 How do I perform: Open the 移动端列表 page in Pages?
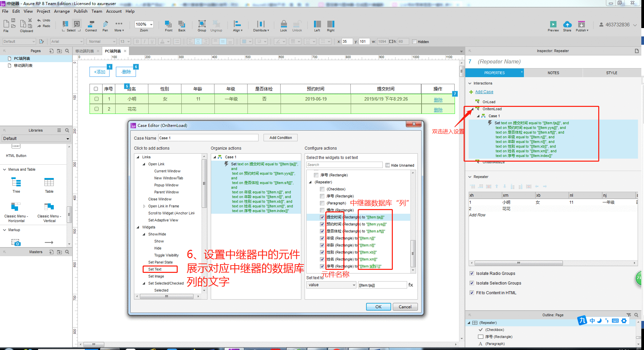(x=23, y=65)
